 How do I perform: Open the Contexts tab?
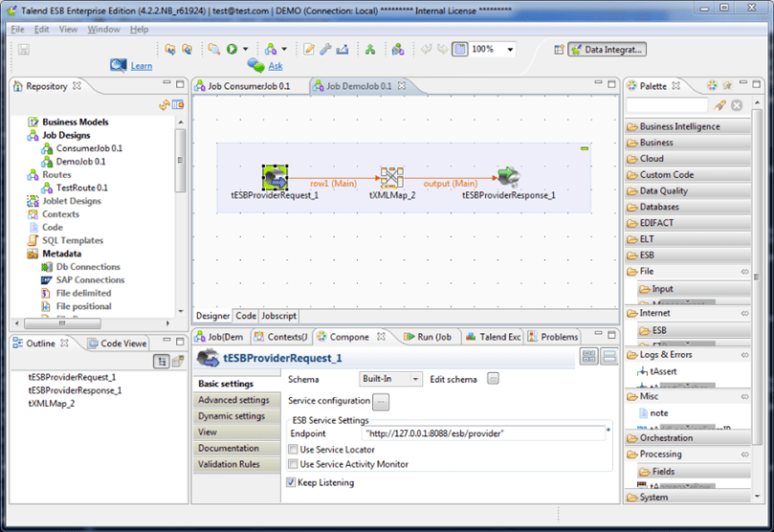click(x=281, y=337)
